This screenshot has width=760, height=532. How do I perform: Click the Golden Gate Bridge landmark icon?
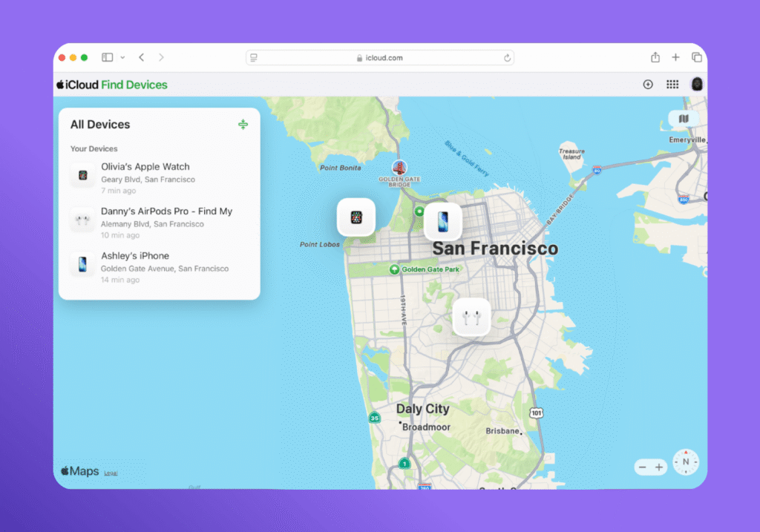tap(399, 168)
